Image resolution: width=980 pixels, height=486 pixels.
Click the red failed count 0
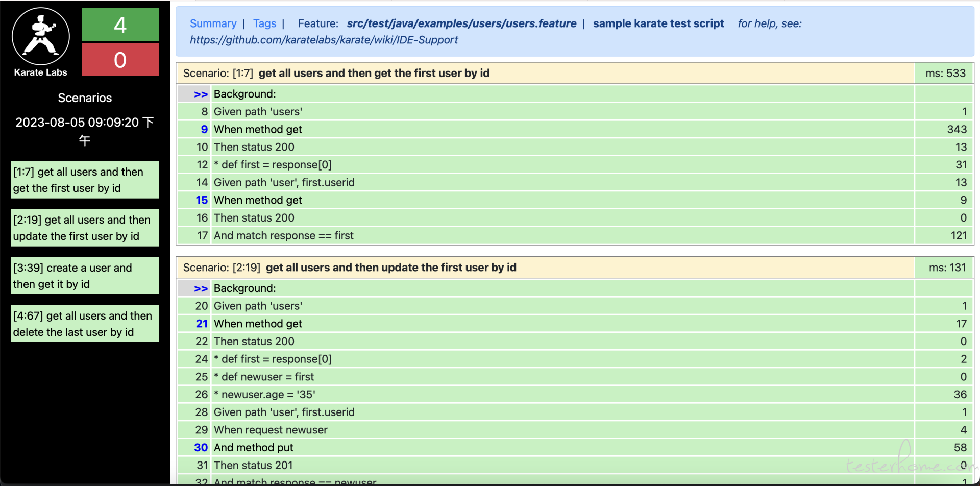(120, 60)
